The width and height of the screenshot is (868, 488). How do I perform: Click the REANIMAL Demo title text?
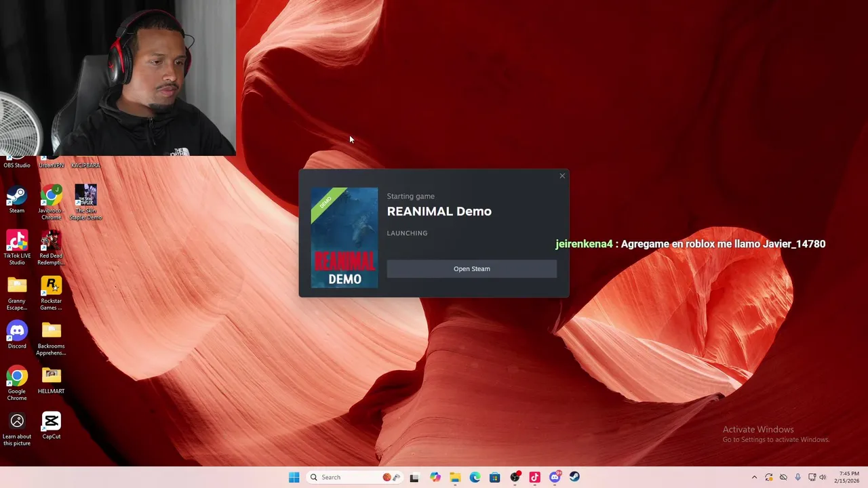(x=439, y=211)
